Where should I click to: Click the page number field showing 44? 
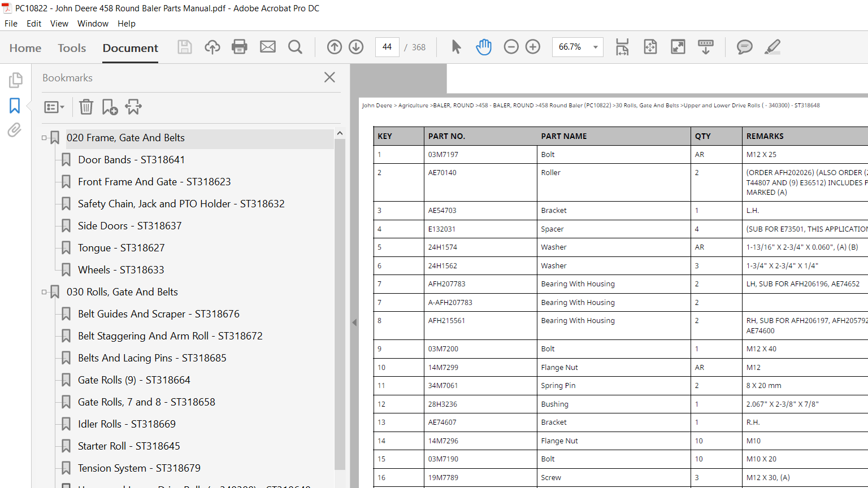387,47
